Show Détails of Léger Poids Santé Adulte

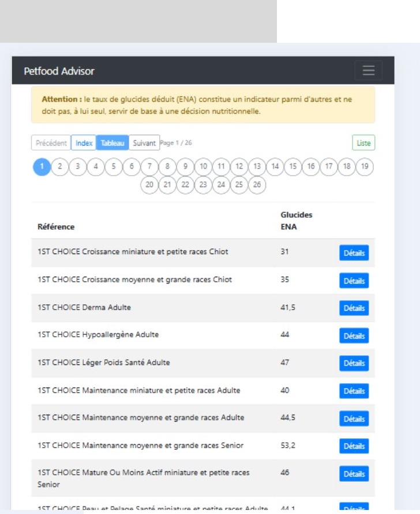coord(354,363)
